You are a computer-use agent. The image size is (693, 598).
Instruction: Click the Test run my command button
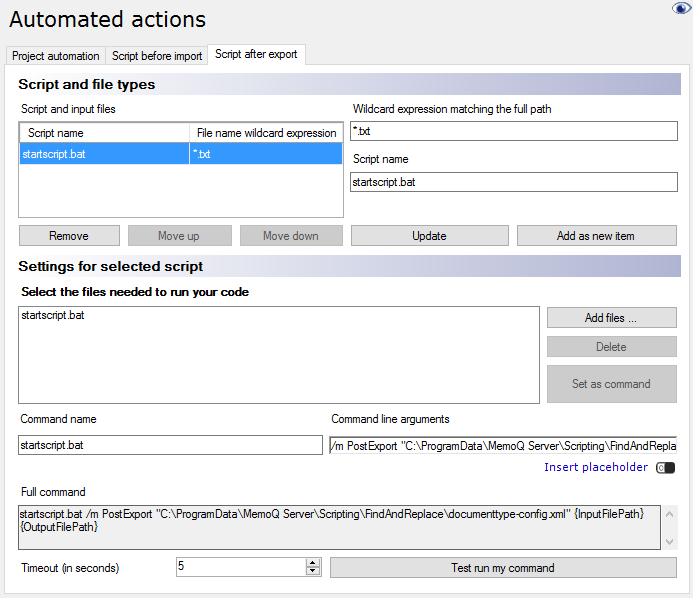503,568
